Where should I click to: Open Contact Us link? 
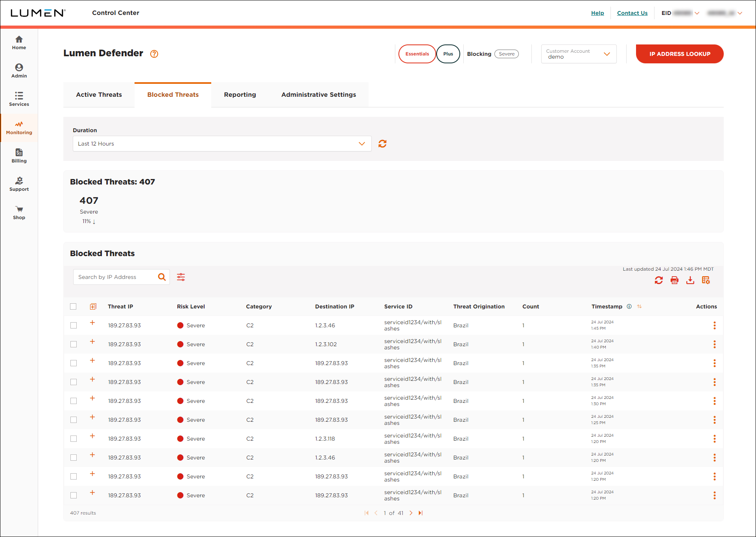(632, 13)
